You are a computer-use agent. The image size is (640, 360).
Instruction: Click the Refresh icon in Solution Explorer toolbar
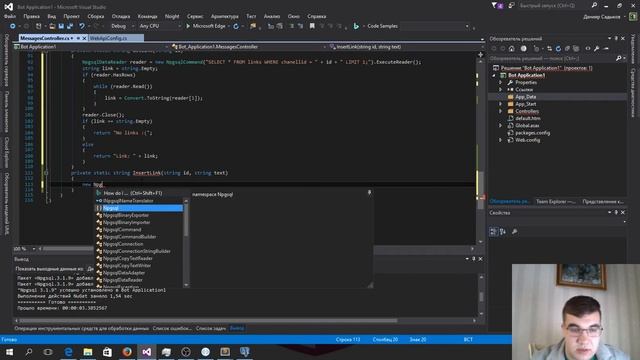pos(558,49)
